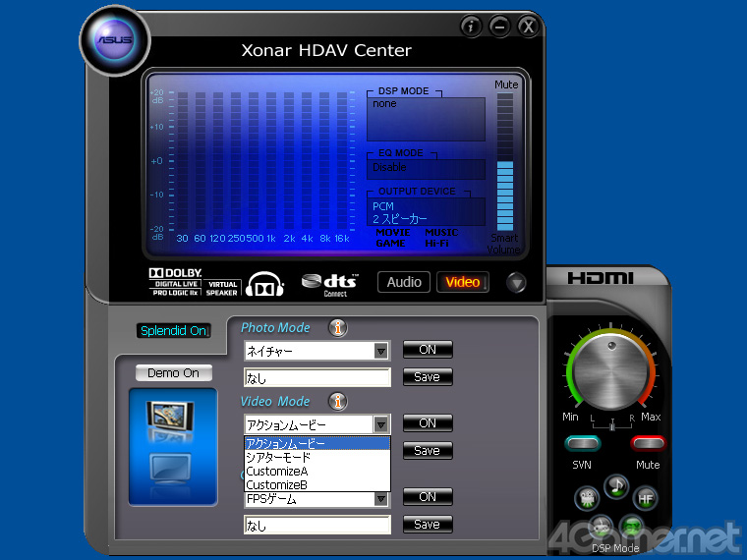Select the music note DSP mode icon
Screen dimensions: 747x560
tap(616, 486)
